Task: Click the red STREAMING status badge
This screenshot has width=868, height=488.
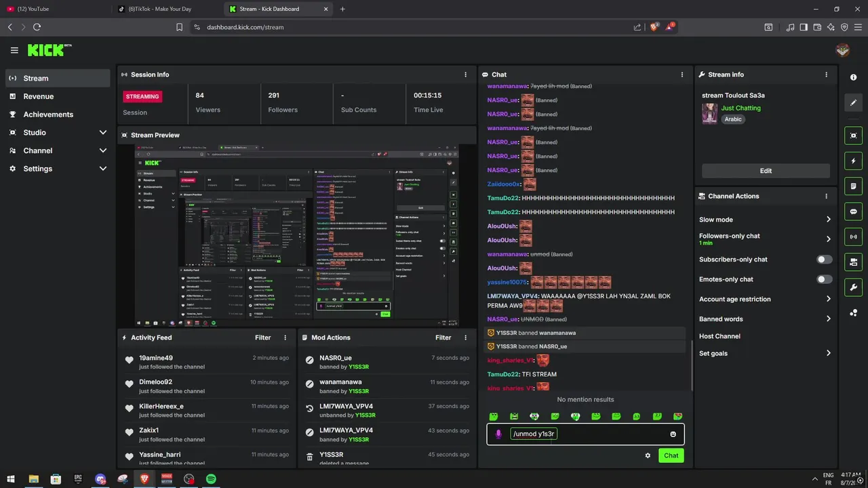Action: tap(142, 96)
